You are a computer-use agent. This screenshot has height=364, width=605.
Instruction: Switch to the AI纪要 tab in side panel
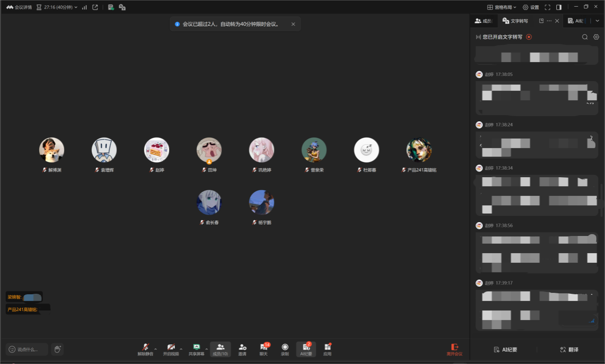(577, 21)
